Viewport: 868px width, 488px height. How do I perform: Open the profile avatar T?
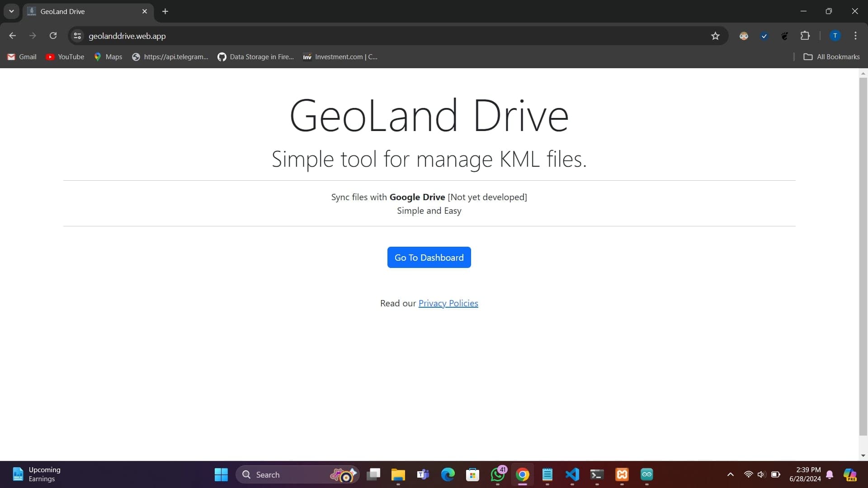click(x=835, y=36)
